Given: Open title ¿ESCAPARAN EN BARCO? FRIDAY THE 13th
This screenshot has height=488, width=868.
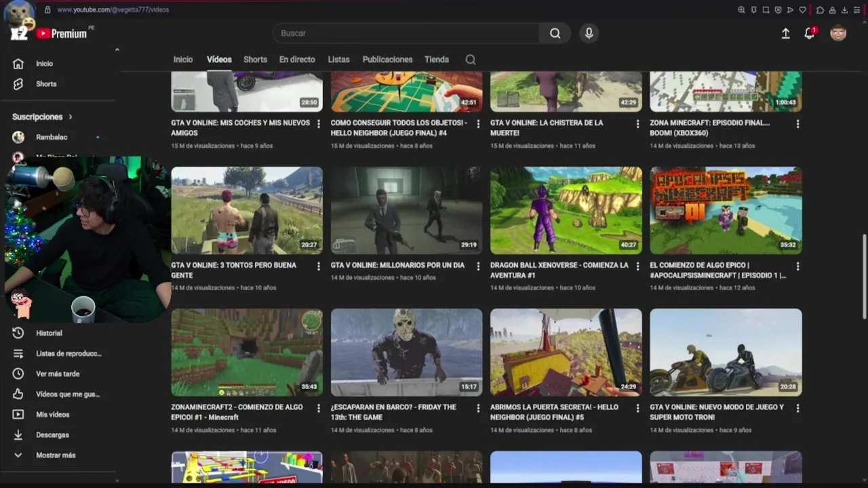Looking at the screenshot, I should pyautogui.click(x=393, y=412).
